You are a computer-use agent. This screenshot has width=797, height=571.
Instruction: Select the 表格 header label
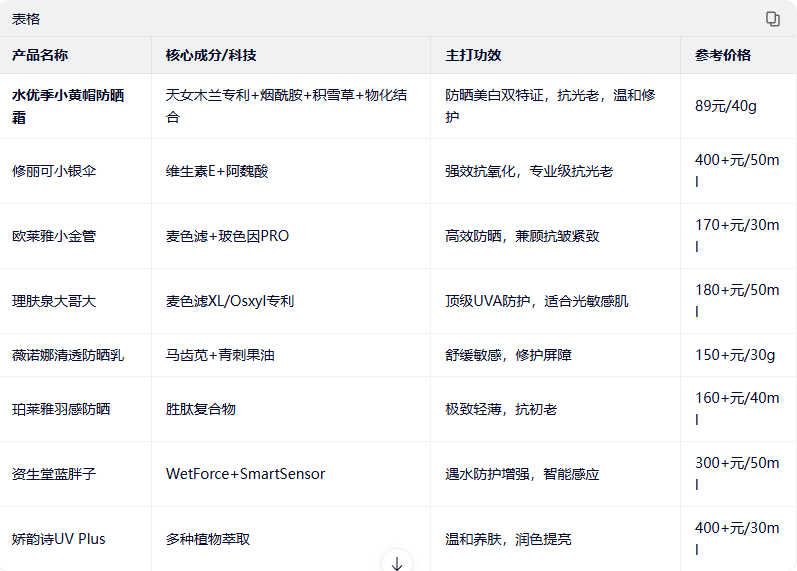[26, 19]
